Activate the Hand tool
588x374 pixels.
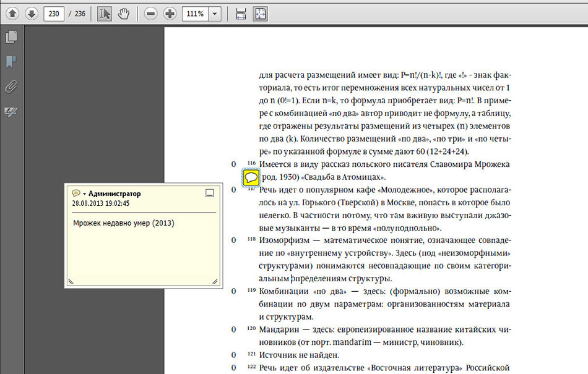point(122,13)
